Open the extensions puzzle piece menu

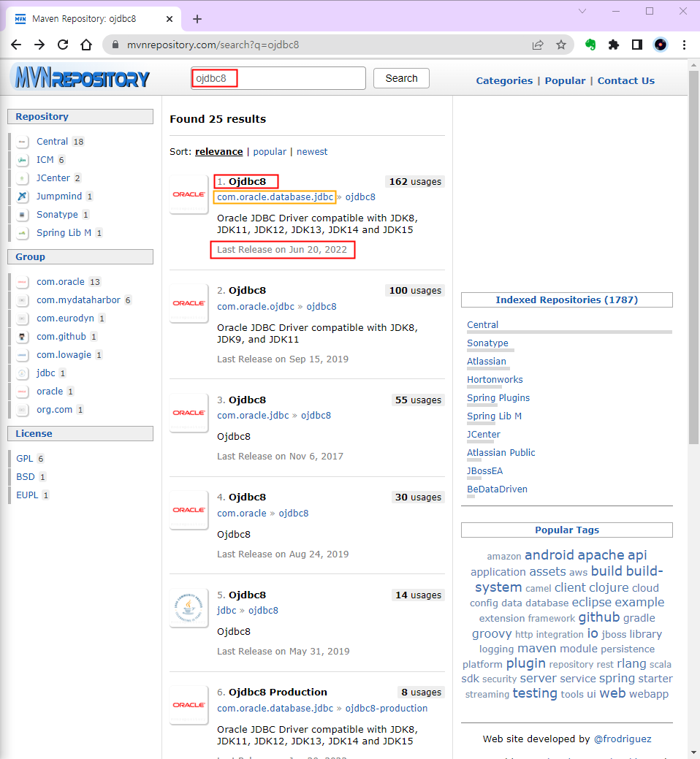(613, 45)
